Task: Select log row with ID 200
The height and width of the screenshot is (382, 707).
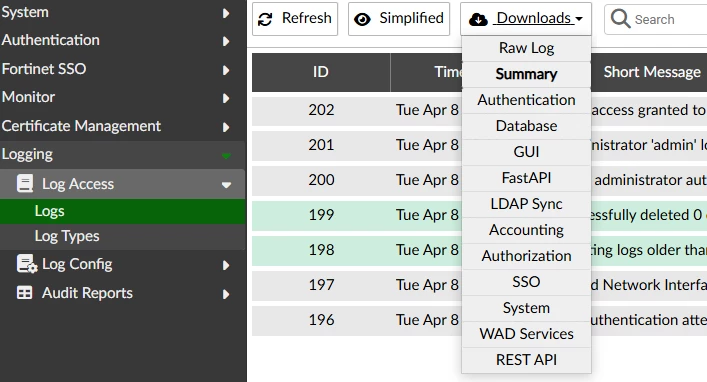Action: click(479, 180)
